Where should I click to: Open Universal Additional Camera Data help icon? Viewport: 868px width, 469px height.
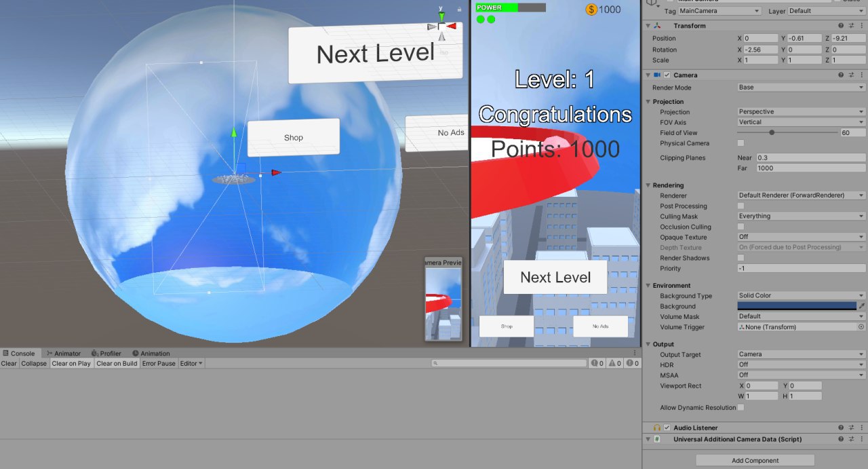click(x=841, y=439)
